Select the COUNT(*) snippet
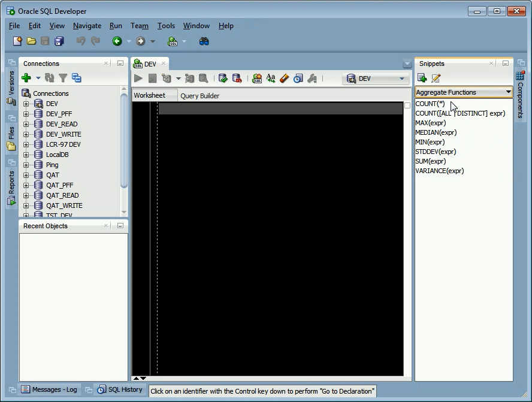This screenshot has width=532, height=402. (x=430, y=104)
